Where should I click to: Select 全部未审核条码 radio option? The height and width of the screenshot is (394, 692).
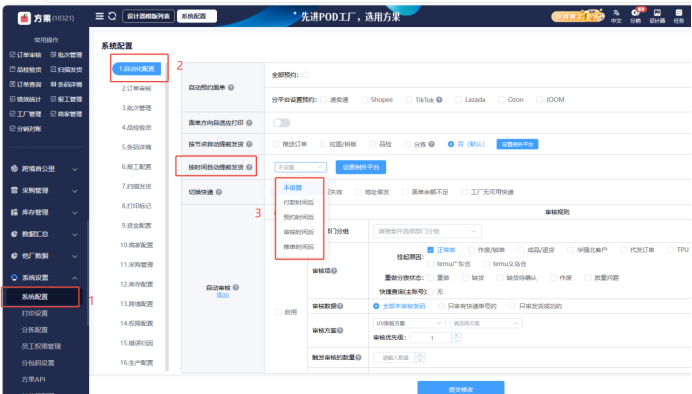[x=376, y=306]
